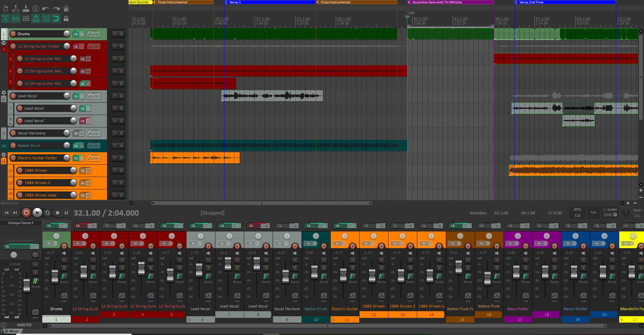Mute the Native Drum track in the track panel
The image size is (644, 335).
pos(115,146)
